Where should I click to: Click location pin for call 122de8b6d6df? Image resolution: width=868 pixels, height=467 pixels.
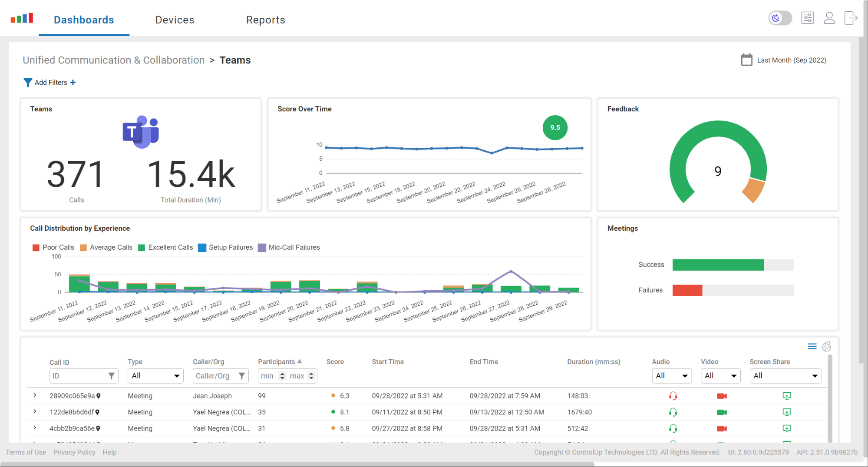[97, 412]
